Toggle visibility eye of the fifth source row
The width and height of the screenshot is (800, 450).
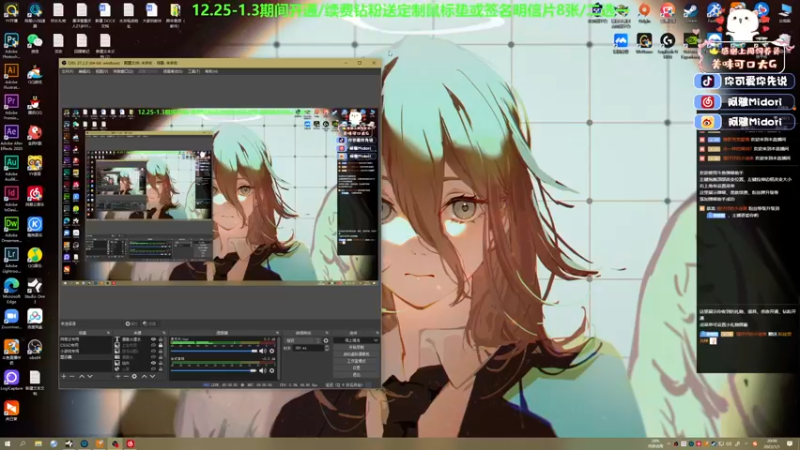point(154,363)
